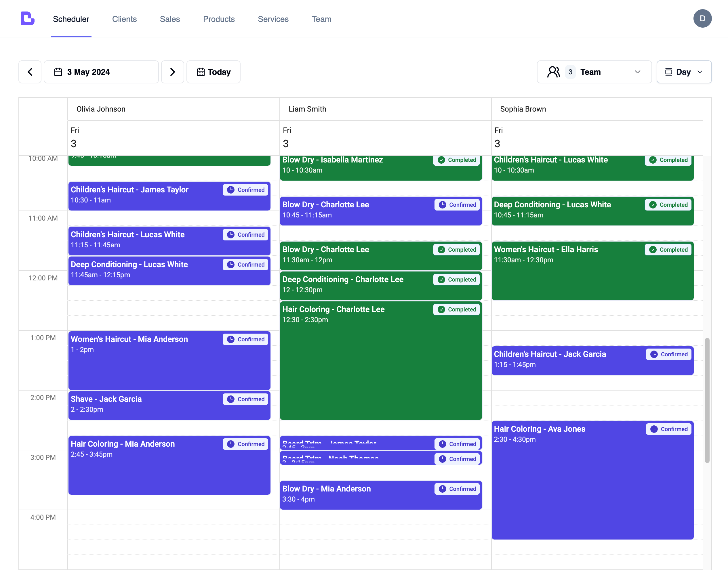Open the 3 May 2024 date picker
The width and height of the screenshot is (728, 570).
pos(101,72)
